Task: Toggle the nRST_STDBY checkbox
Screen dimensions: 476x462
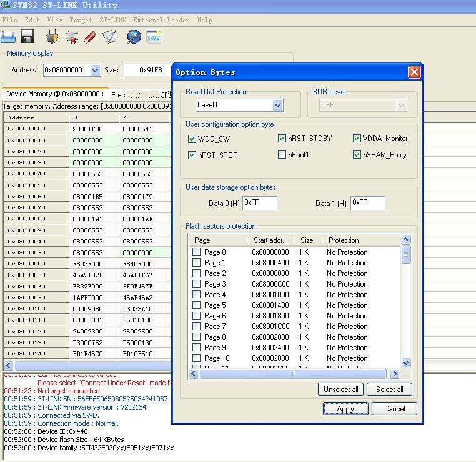Action: (282, 139)
